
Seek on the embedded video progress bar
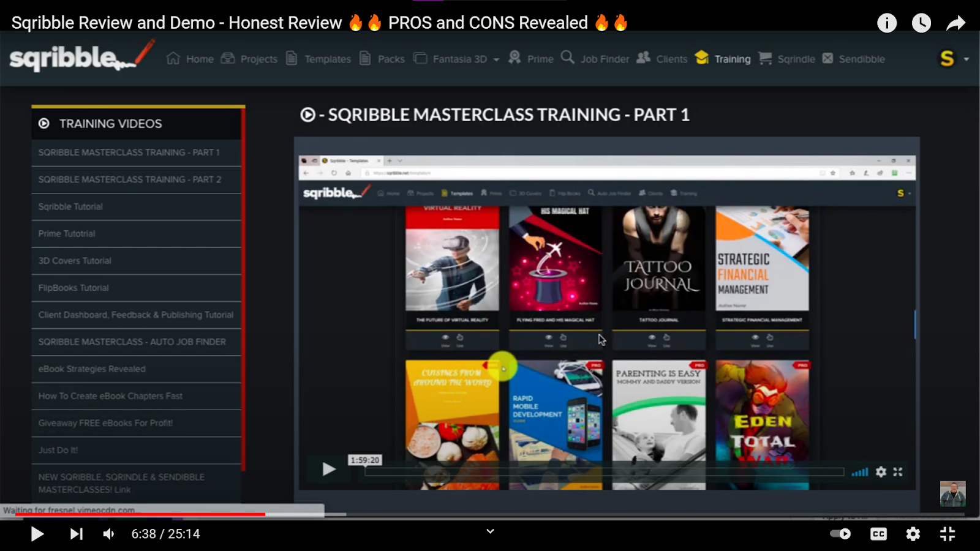pyautogui.click(x=604, y=471)
